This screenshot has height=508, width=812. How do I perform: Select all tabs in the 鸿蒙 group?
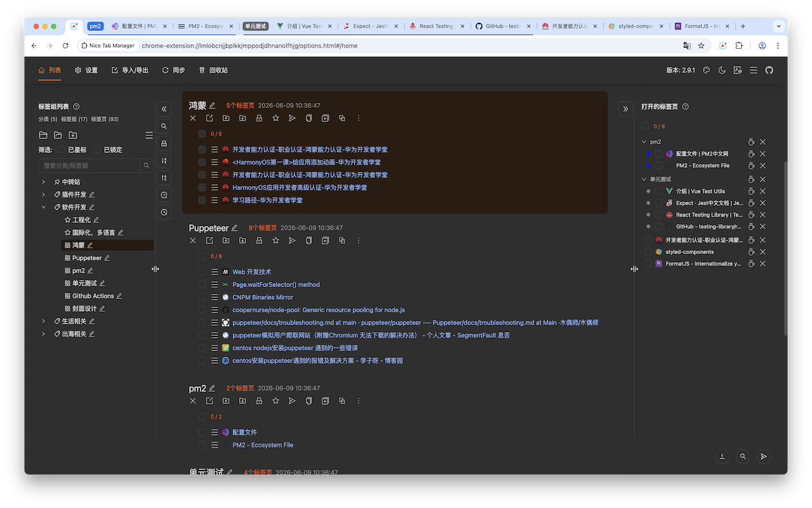coord(202,134)
